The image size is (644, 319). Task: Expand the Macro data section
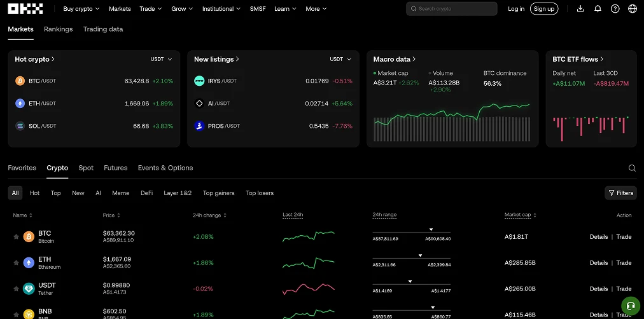(395, 59)
